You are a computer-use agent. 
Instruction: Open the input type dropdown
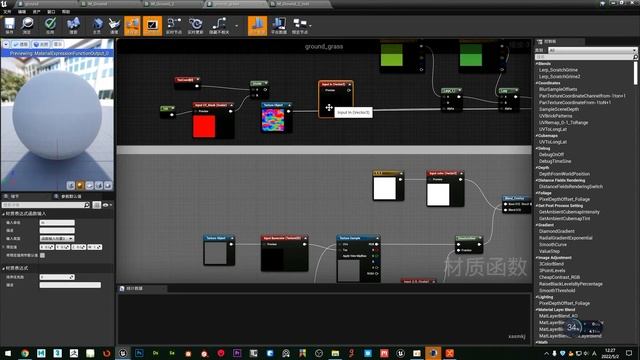57,238
